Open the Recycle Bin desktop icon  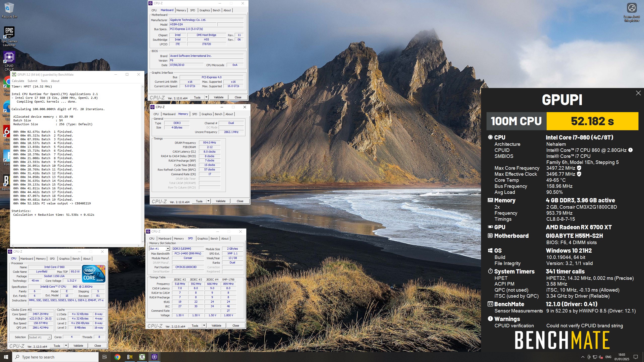(x=9, y=11)
